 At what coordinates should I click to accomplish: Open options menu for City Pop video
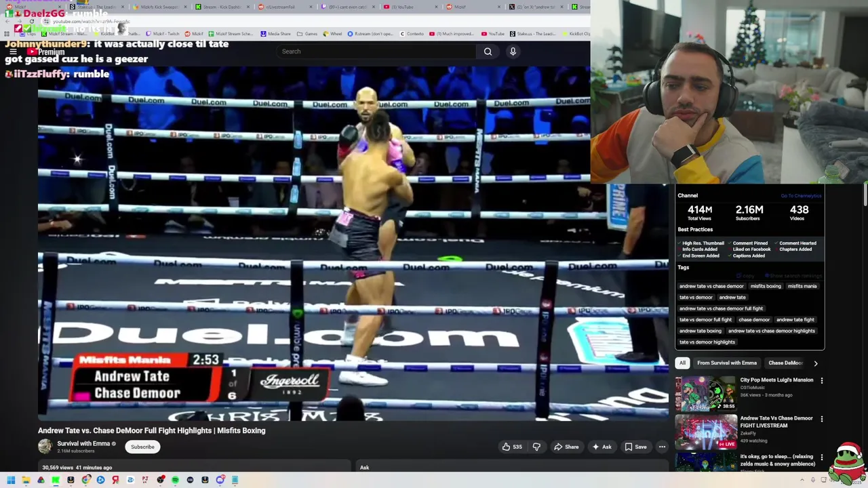821,381
